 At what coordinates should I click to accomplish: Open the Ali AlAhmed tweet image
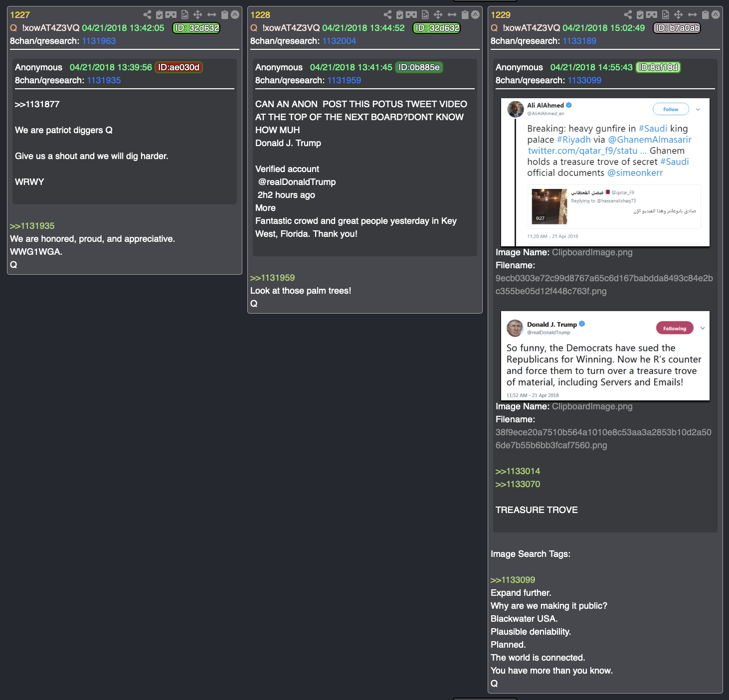[x=605, y=172]
